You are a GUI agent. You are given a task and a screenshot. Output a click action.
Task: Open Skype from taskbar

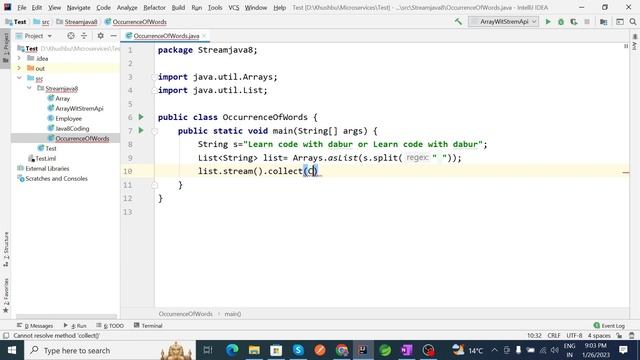[298, 350]
